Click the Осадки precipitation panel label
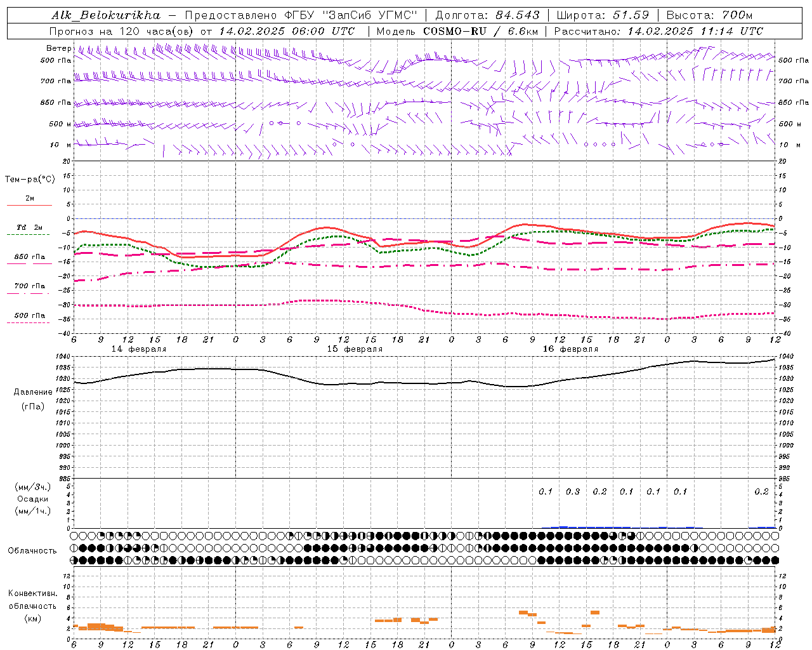Image resolution: width=812 pixels, height=650 pixels. click(32, 499)
